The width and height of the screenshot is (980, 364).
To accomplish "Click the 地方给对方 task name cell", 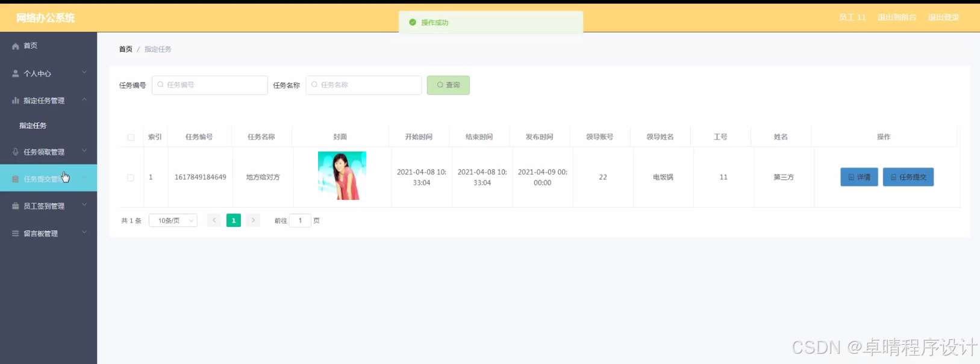I will pyautogui.click(x=263, y=177).
